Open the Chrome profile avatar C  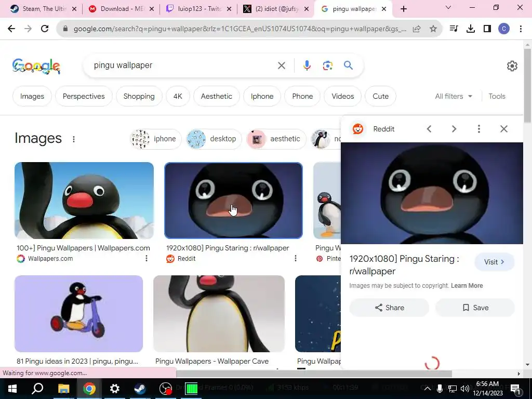click(x=504, y=29)
